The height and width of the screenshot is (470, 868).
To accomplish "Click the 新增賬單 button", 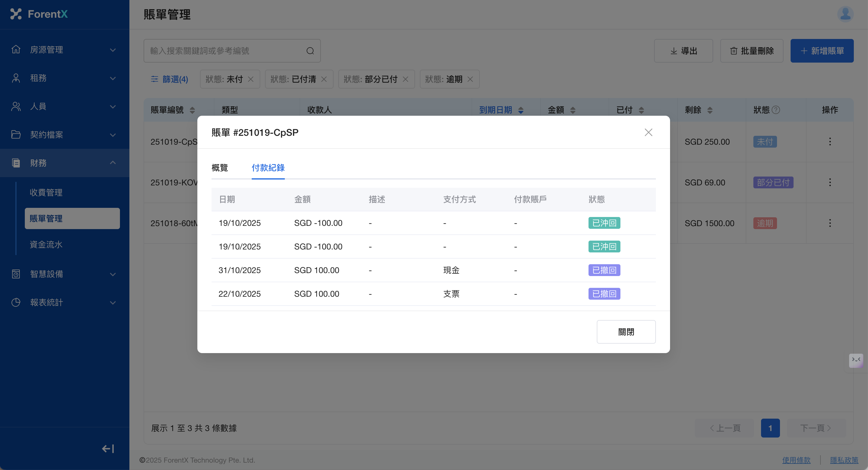I will click(x=822, y=51).
